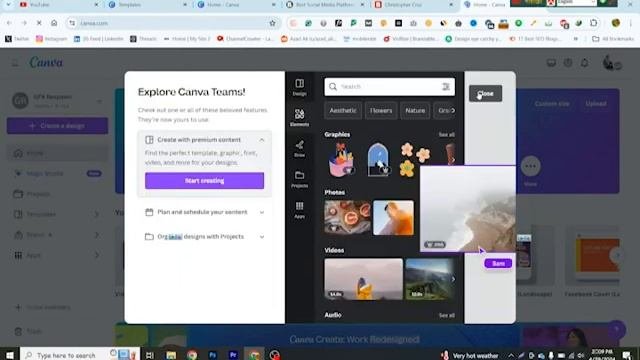Click the Canva logo
The height and width of the screenshot is (360, 640).
click(46, 62)
